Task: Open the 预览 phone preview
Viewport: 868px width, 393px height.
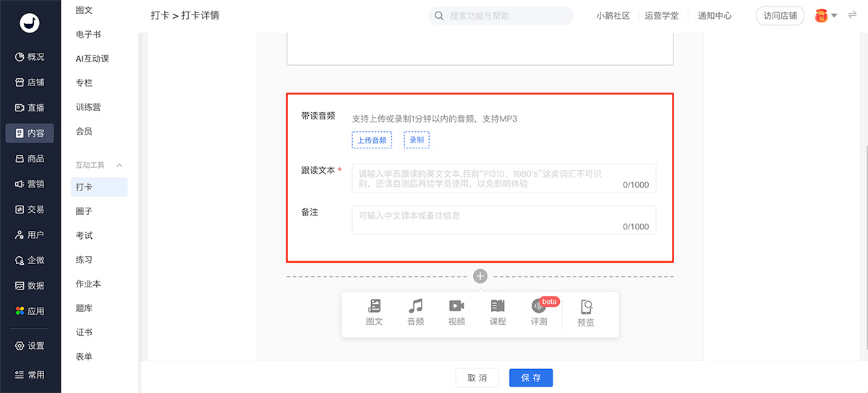Action: (x=586, y=313)
